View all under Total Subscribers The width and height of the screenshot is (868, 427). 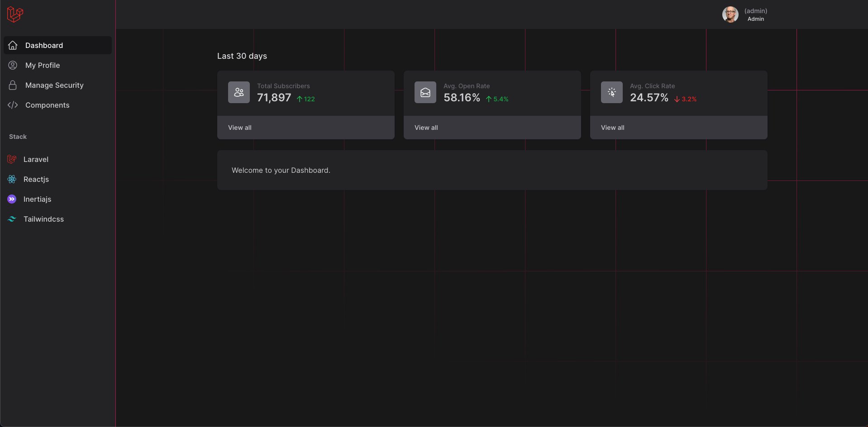(240, 128)
